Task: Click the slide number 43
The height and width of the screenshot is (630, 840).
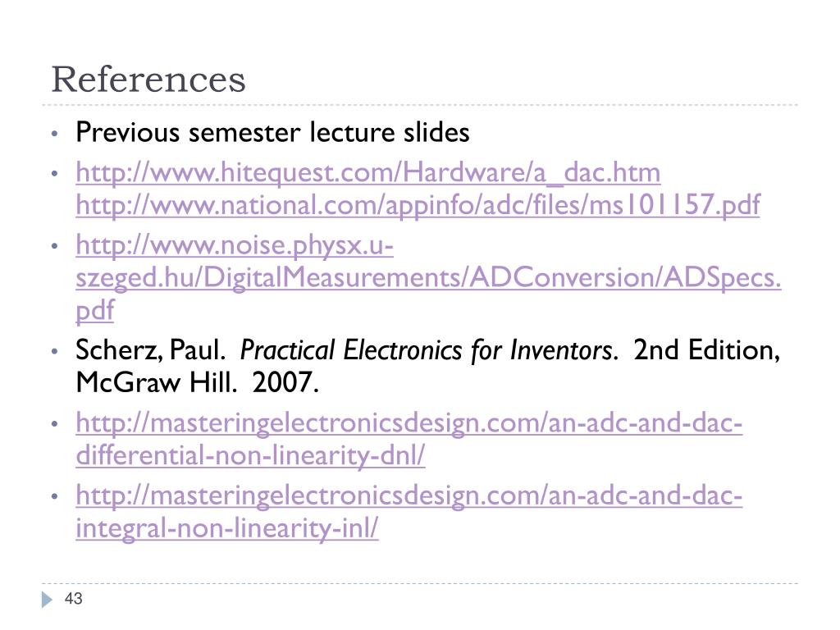Action: pos(73,599)
